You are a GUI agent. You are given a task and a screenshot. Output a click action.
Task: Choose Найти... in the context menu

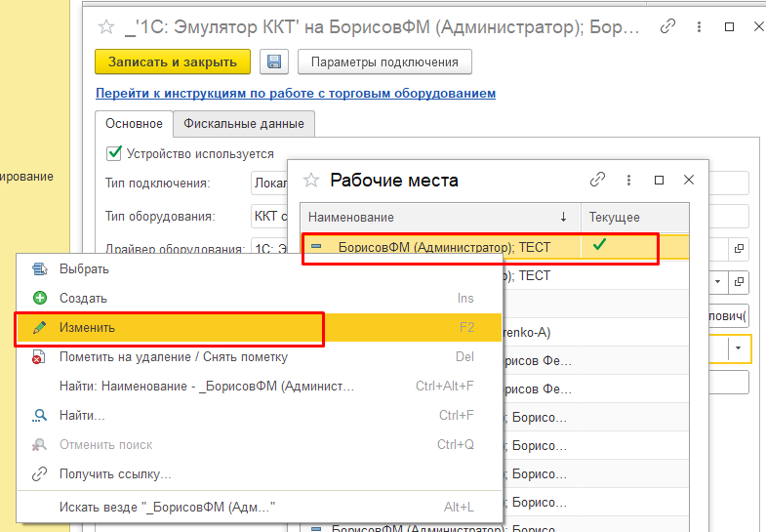coord(260,416)
